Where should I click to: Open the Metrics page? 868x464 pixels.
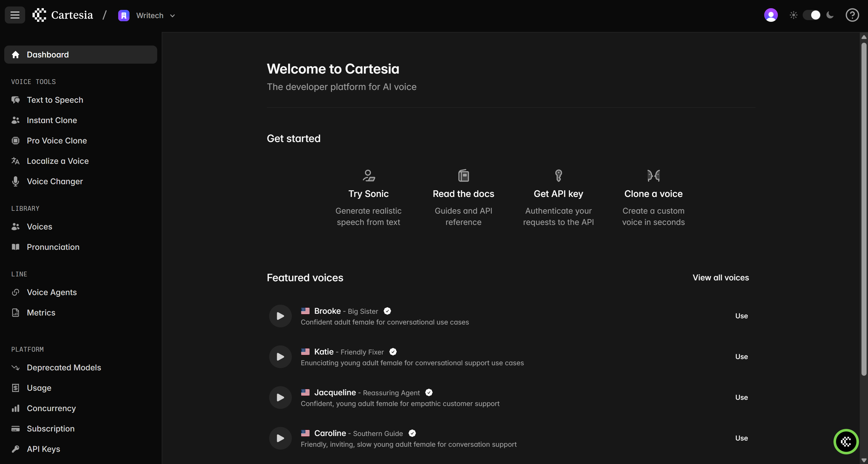coord(41,313)
